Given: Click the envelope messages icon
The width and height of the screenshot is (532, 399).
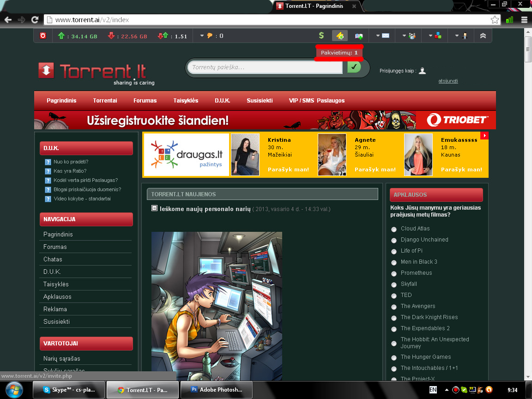Looking at the screenshot, I should coord(386,36).
